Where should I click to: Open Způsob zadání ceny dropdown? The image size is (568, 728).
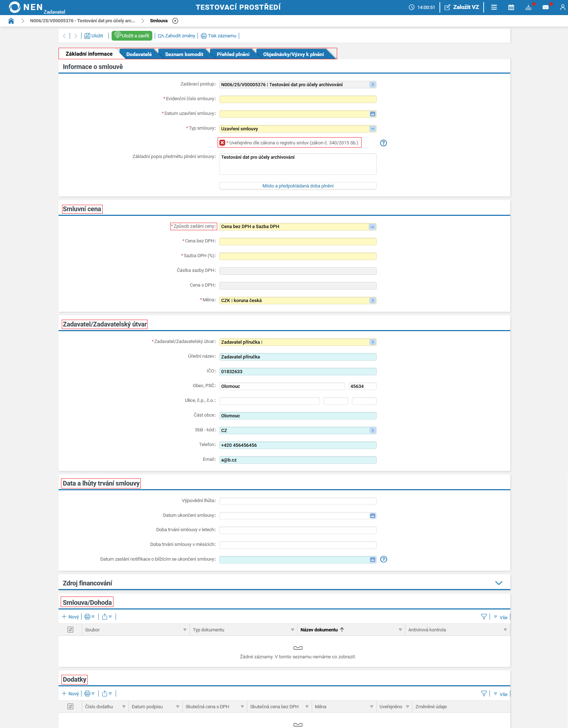(x=372, y=227)
